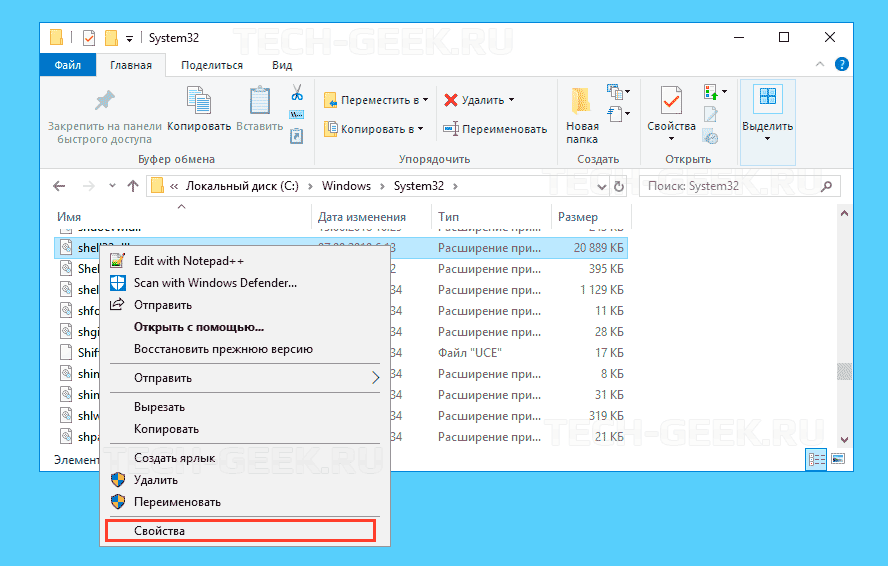Click the Свойства checkmark icon in ribbon
The height and width of the screenshot is (566, 888).
(671, 102)
